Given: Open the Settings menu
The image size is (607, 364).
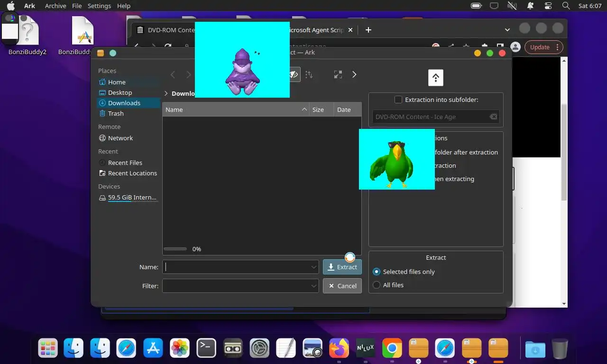Looking at the screenshot, I should pos(99,6).
